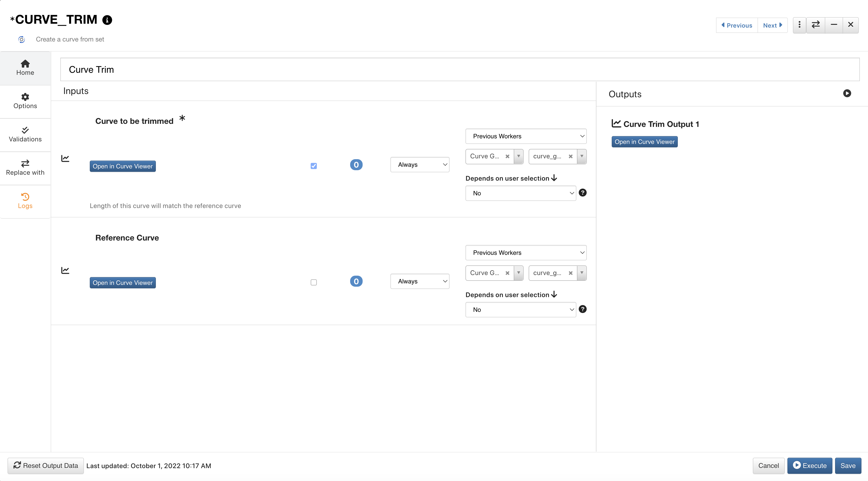Click chart icon beside Curve Trim Output 1
868x481 pixels.
pos(616,124)
